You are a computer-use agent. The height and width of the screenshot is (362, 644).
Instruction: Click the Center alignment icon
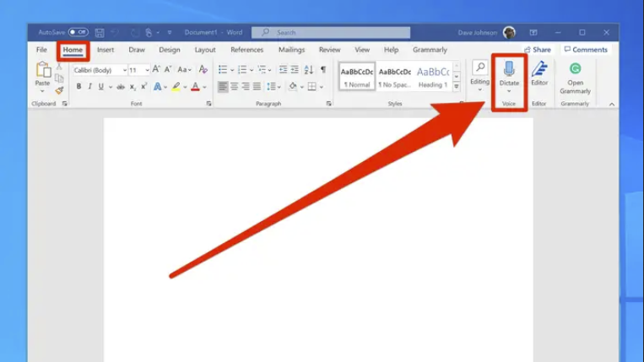pyautogui.click(x=234, y=87)
